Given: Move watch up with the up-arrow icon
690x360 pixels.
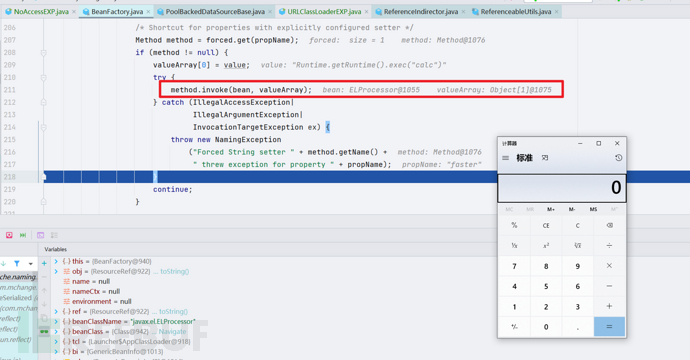Looking at the screenshot, I should (x=44, y=290).
